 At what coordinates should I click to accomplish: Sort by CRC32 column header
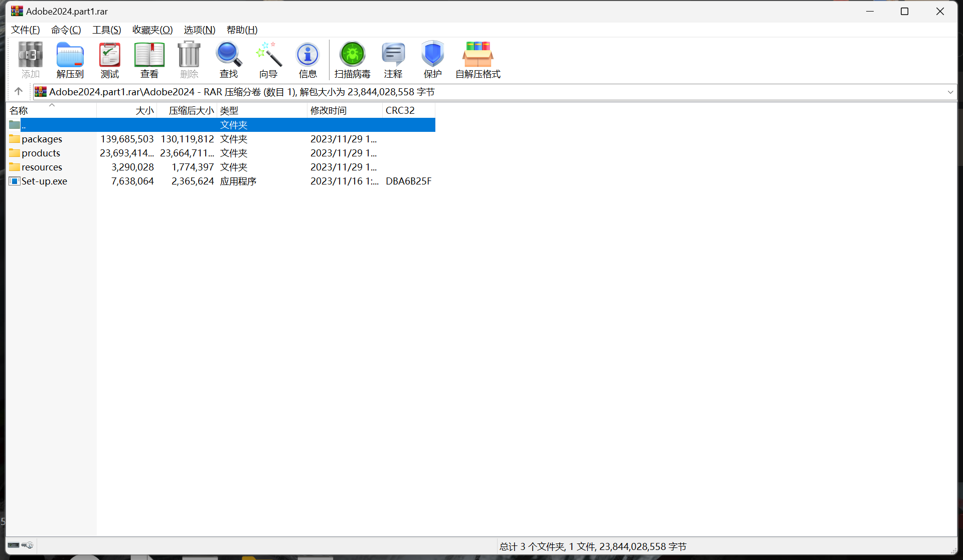[409, 110]
